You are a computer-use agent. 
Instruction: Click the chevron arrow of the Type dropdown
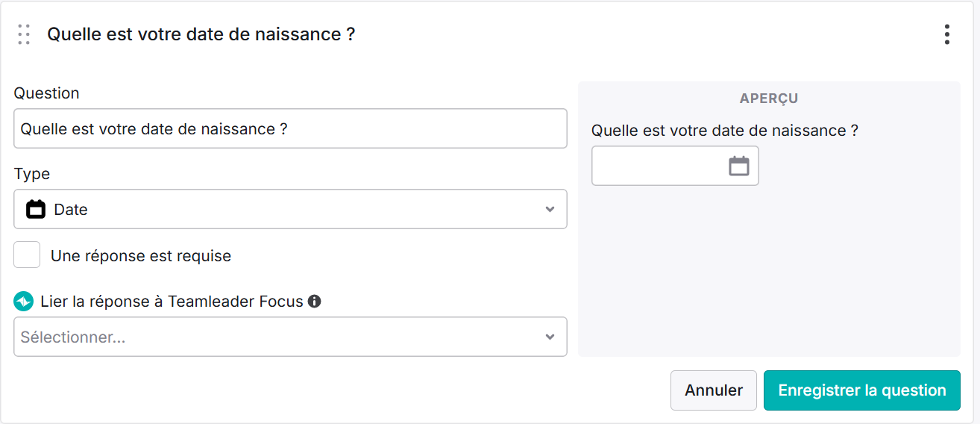(550, 209)
